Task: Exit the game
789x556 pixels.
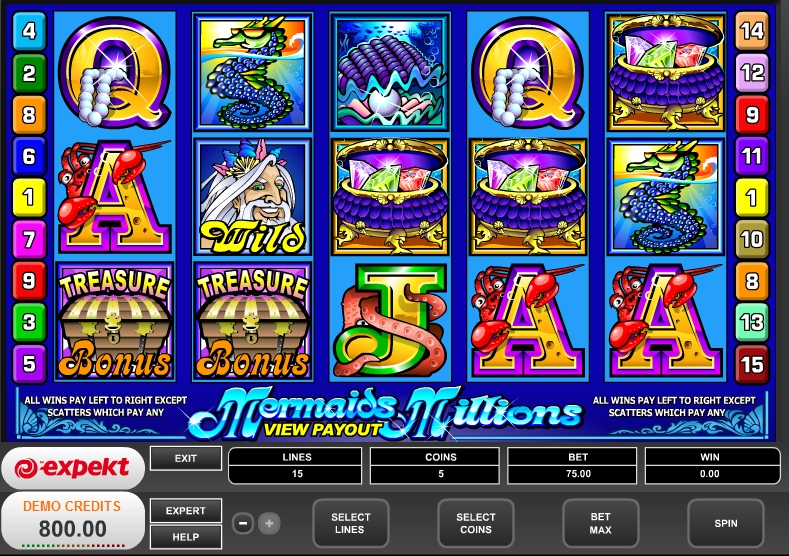Action: pos(186,458)
